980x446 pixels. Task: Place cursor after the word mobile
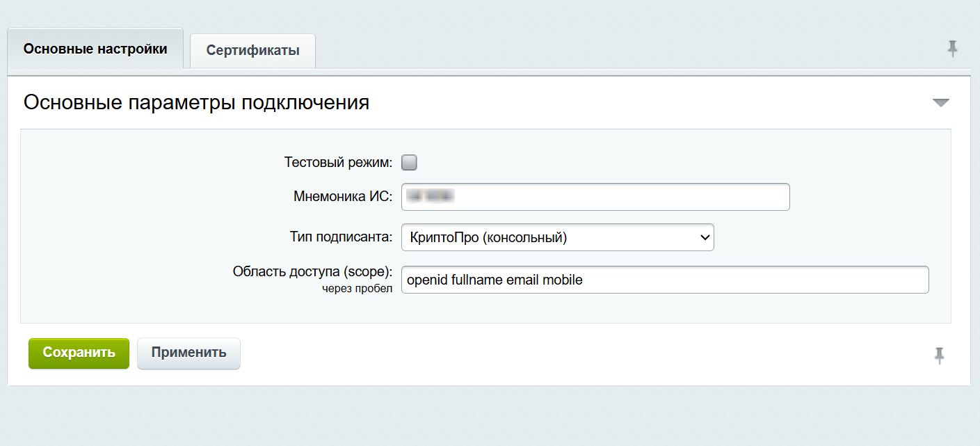point(584,280)
